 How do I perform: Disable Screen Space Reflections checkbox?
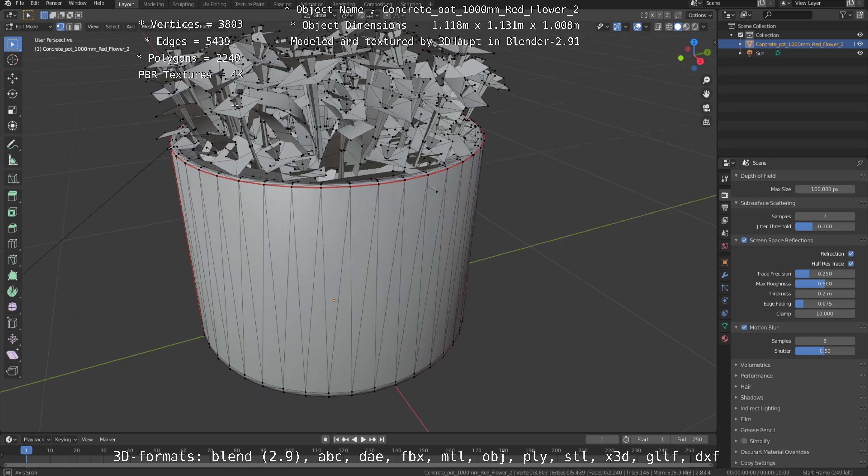tap(744, 240)
